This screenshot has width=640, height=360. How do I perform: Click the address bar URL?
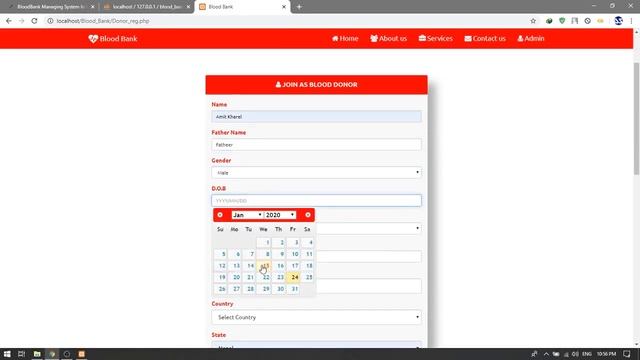pos(103,21)
